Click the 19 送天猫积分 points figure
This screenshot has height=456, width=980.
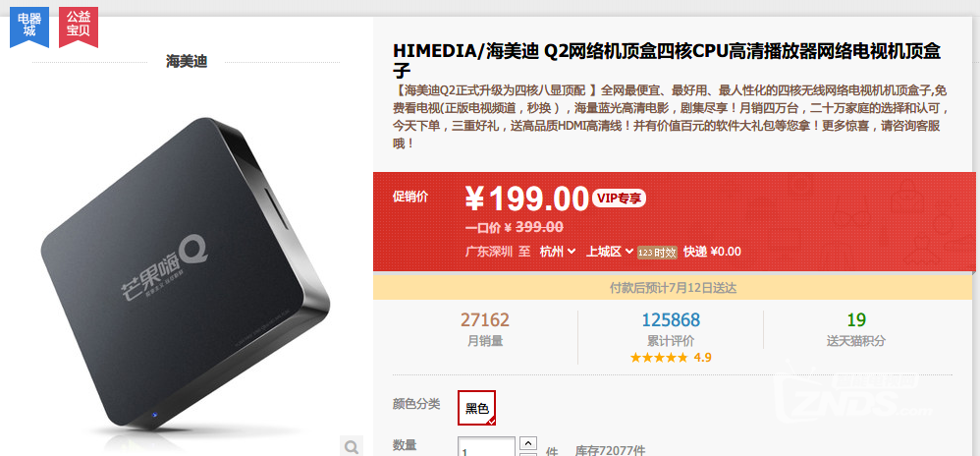pos(856,320)
